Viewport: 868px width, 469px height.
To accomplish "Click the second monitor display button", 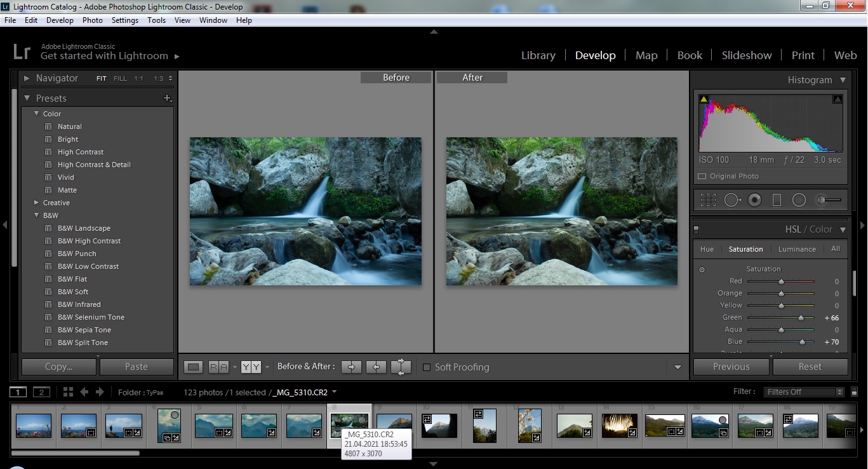I will tap(41, 392).
